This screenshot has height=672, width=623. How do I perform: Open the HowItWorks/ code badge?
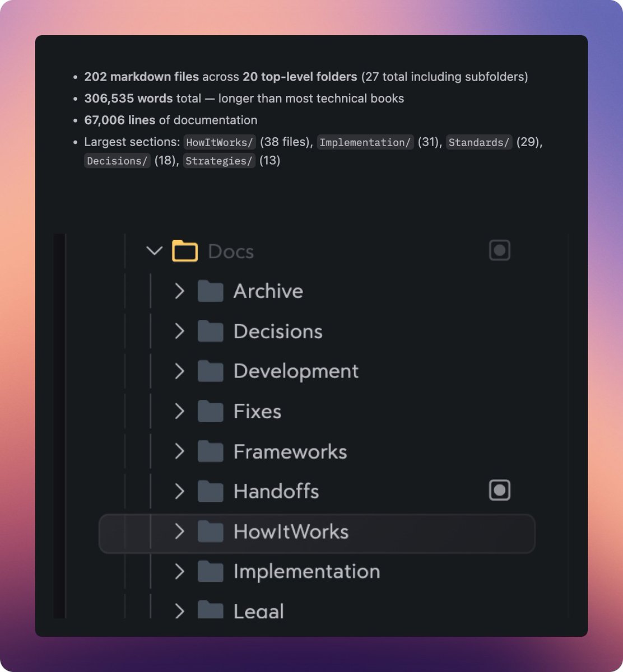coord(219,142)
